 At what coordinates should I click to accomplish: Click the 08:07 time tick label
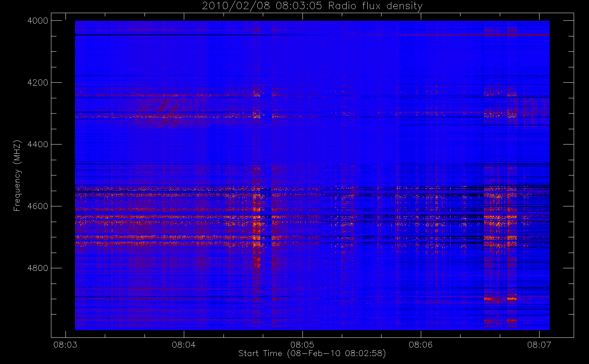click(x=539, y=345)
